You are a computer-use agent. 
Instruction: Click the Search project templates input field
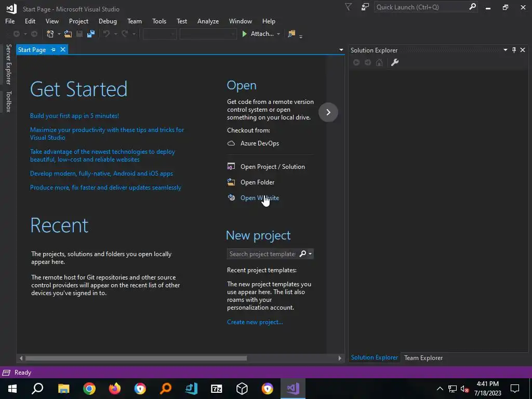click(262, 254)
